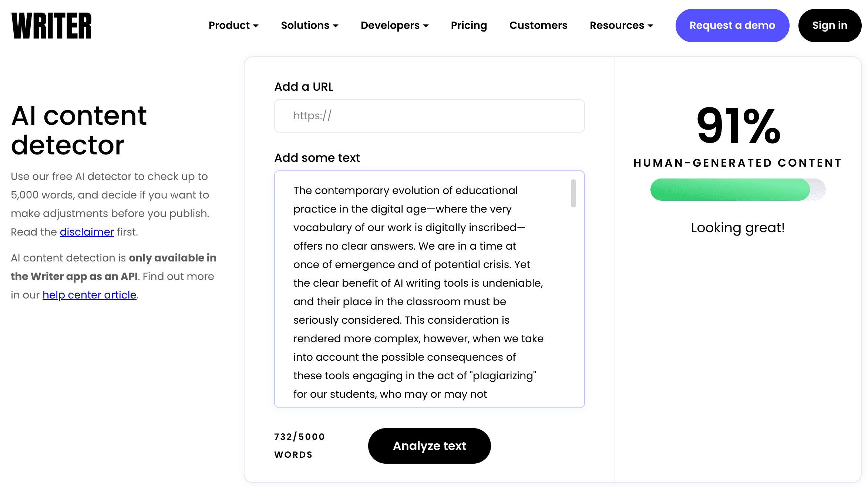Click the 732/5000 words counter

pyautogui.click(x=299, y=446)
